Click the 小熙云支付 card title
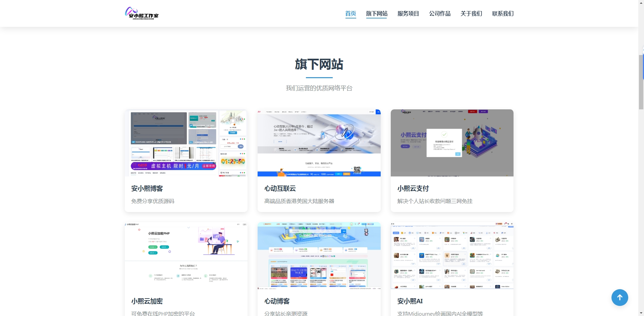644x316 pixels. [413, 189]
